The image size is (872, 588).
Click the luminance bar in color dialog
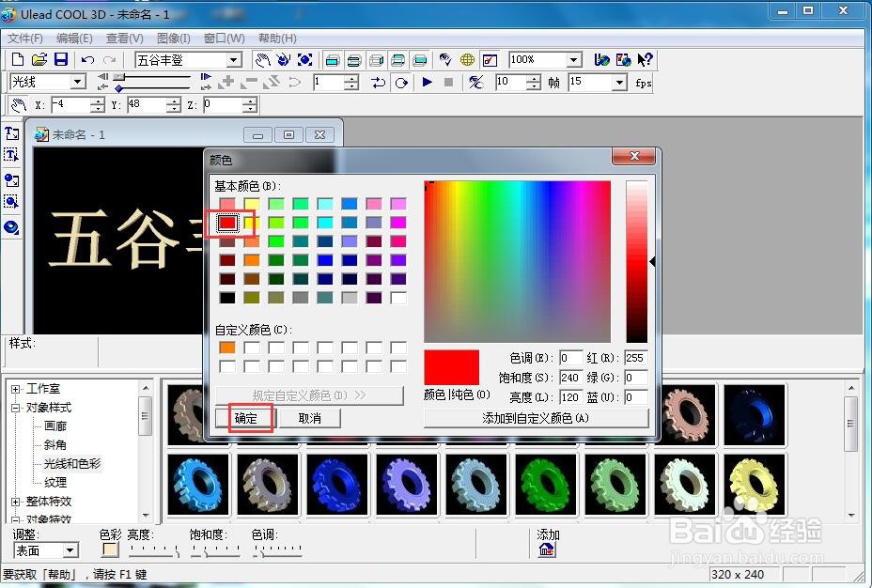[x=637, y=261]
